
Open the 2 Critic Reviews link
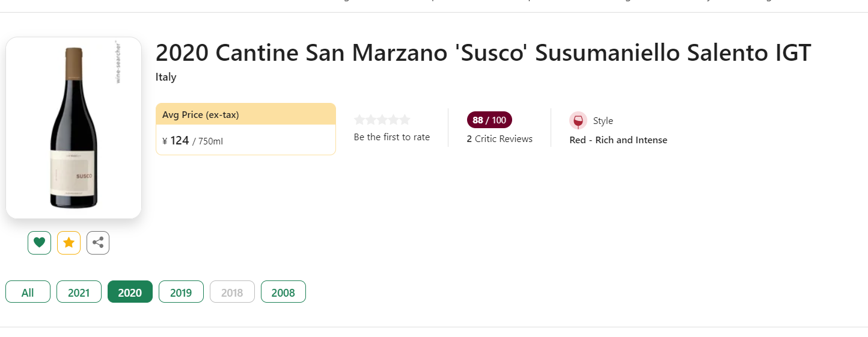pos(500,139)
